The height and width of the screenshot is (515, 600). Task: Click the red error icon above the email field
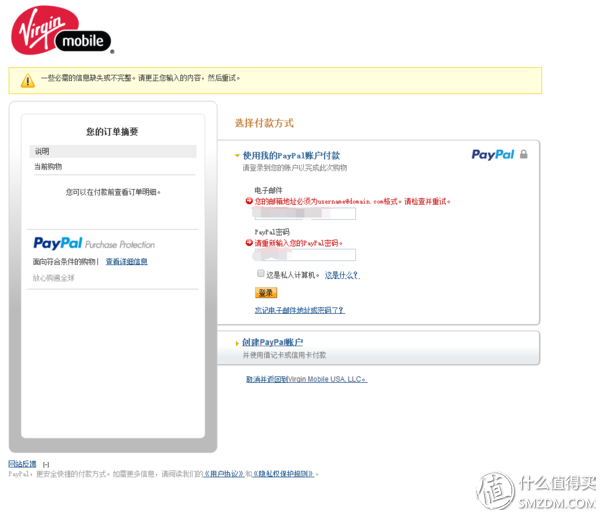(249, 201)
